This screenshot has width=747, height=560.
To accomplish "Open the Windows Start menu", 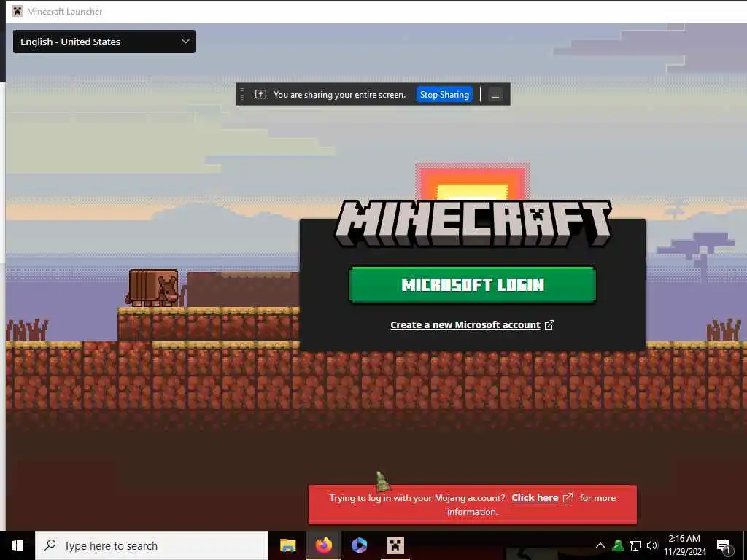I will (18, 545).
